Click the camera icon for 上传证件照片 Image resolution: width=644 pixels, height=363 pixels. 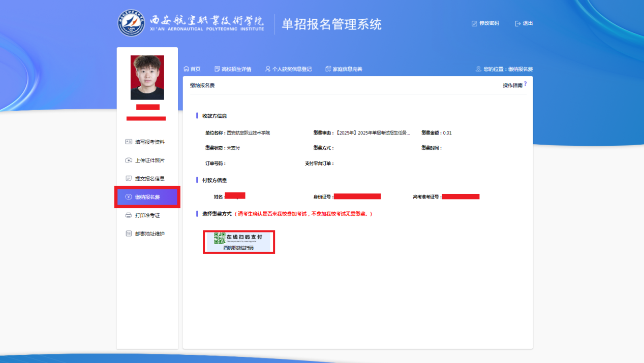click(x=129, y=160)
